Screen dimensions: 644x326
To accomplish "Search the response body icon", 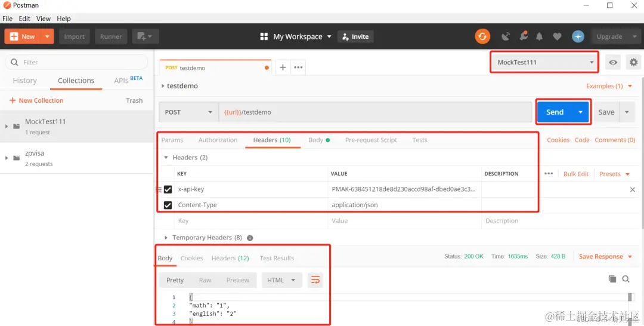I will [x=626, y=279].
